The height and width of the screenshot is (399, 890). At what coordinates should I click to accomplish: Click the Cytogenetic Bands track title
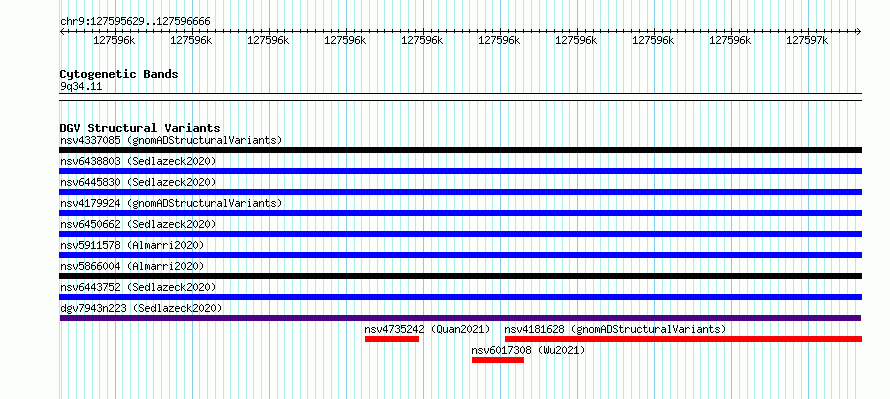coord(119,74)
